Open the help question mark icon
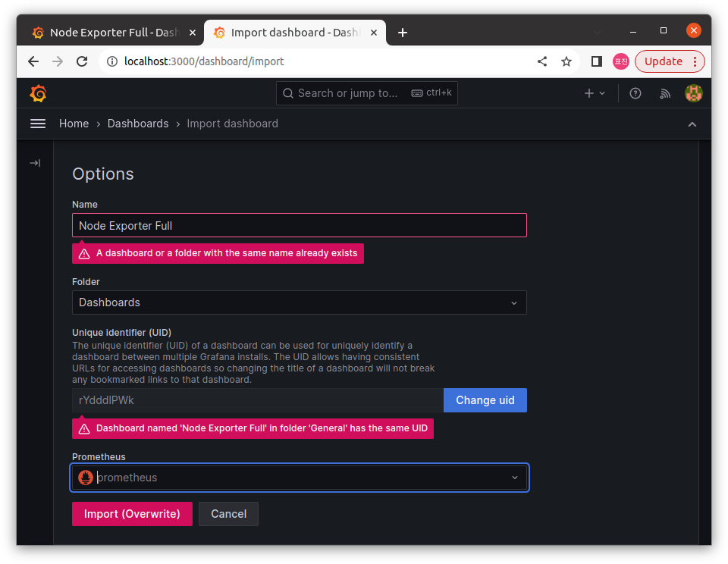This screenshot has height=564, width=728. point(635,93)
